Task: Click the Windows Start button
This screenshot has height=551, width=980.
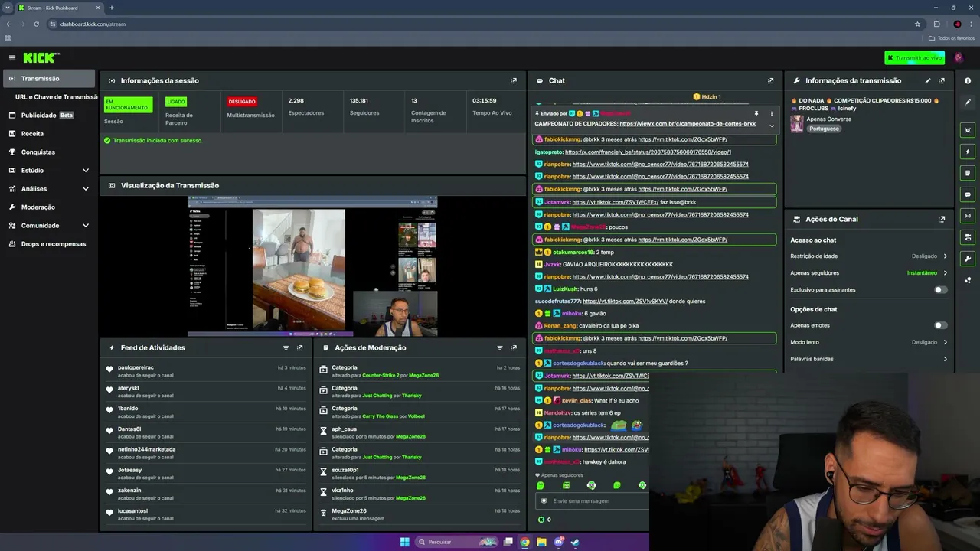Action: pyautogui.click(x=405, y=542)
